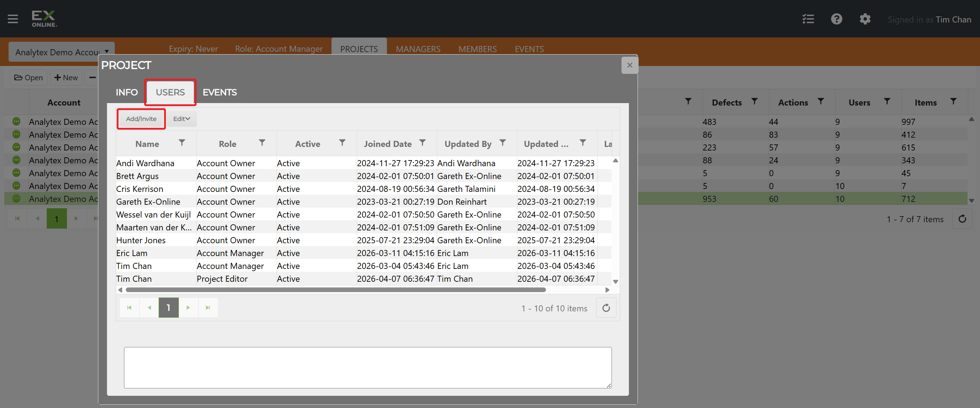Select the Eric Lam user row

364,253
